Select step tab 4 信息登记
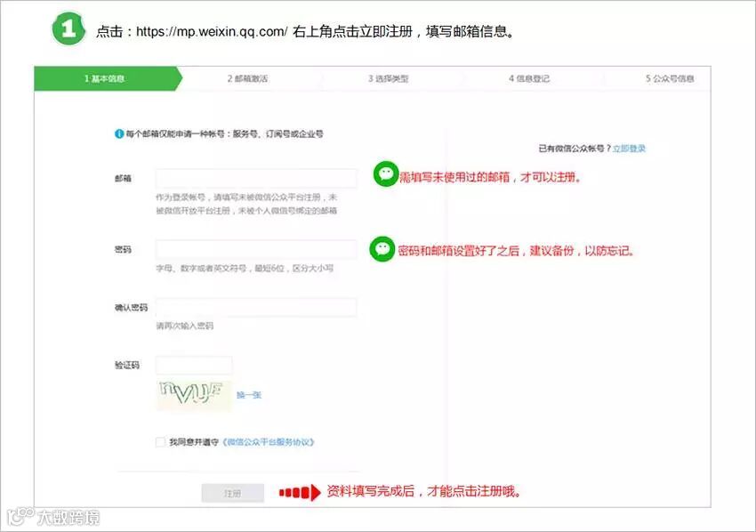756x532 pixels. 529,78
